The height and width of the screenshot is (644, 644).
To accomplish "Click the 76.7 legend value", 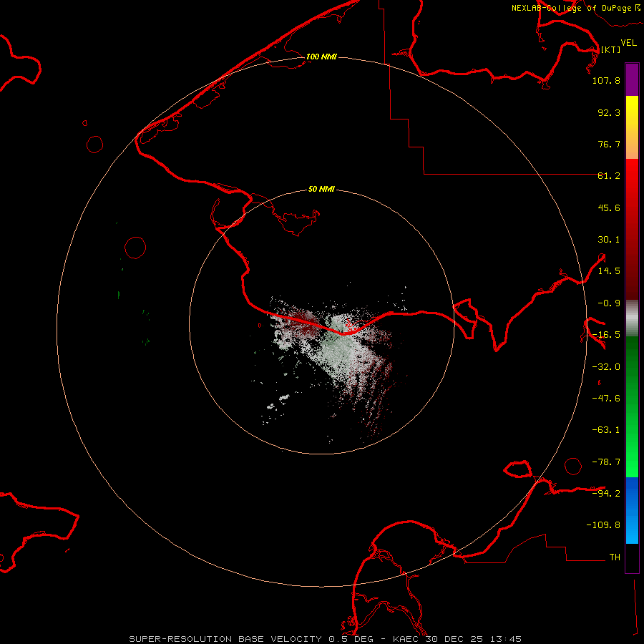I will pyautogui.click(x=609, y=144).
